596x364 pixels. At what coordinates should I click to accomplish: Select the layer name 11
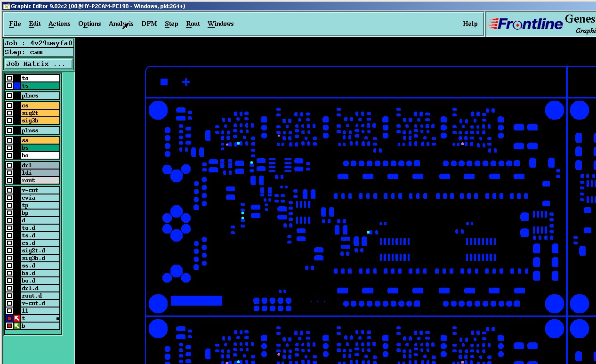click(x=40, y=311)
